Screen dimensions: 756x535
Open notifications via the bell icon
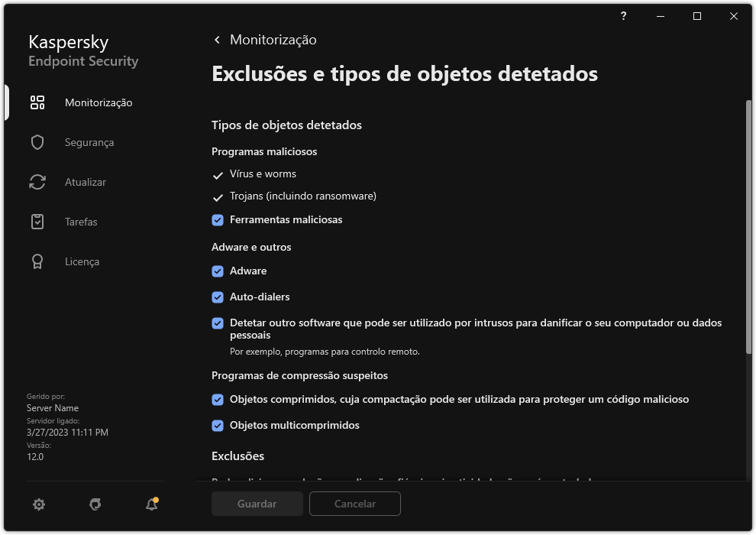pyautogui.click(x=151, y=504)
